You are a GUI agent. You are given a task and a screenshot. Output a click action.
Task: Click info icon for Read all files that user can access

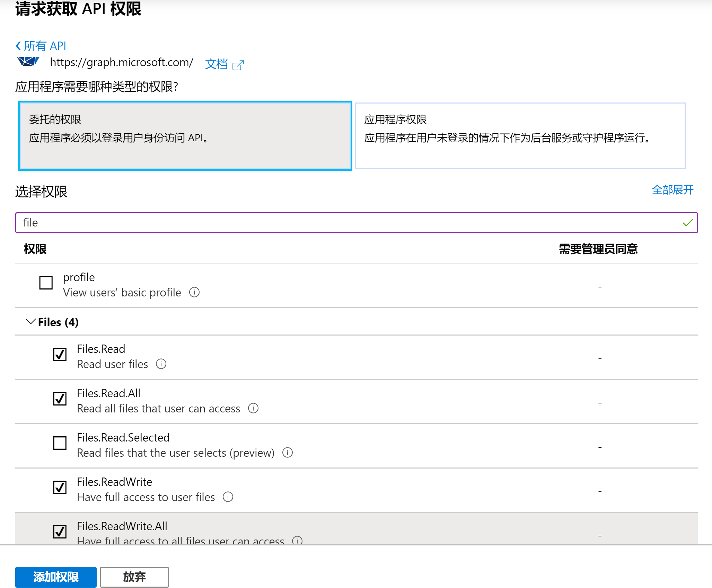click(x=253, y=408)
